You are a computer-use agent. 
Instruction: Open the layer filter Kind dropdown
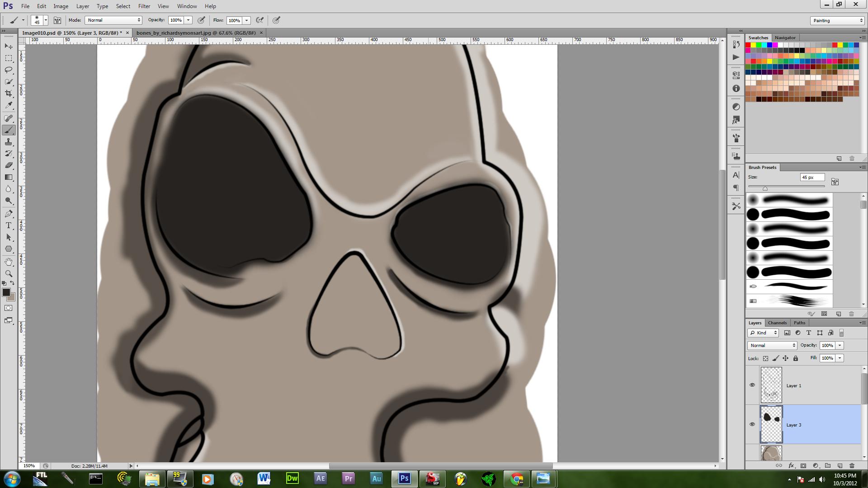tap(763, 333)
